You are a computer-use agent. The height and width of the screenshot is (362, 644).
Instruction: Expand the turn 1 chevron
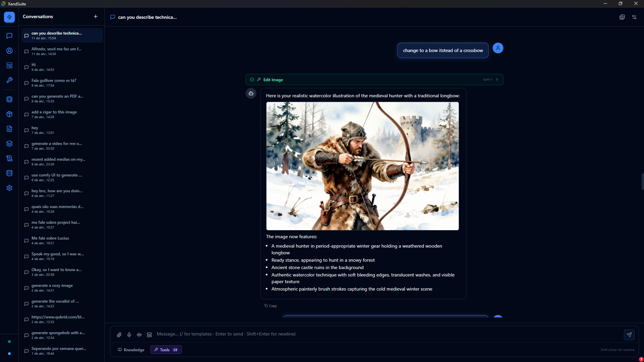pos(497,79)
